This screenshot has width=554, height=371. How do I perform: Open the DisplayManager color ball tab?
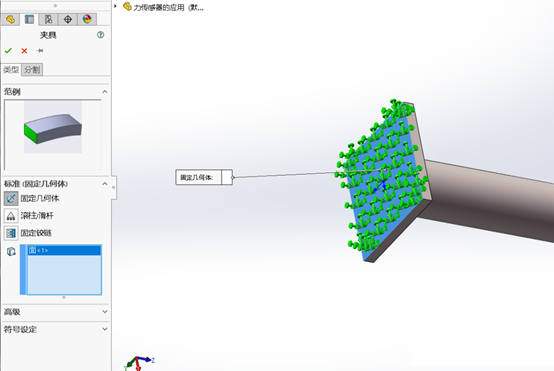click(87, 19)
